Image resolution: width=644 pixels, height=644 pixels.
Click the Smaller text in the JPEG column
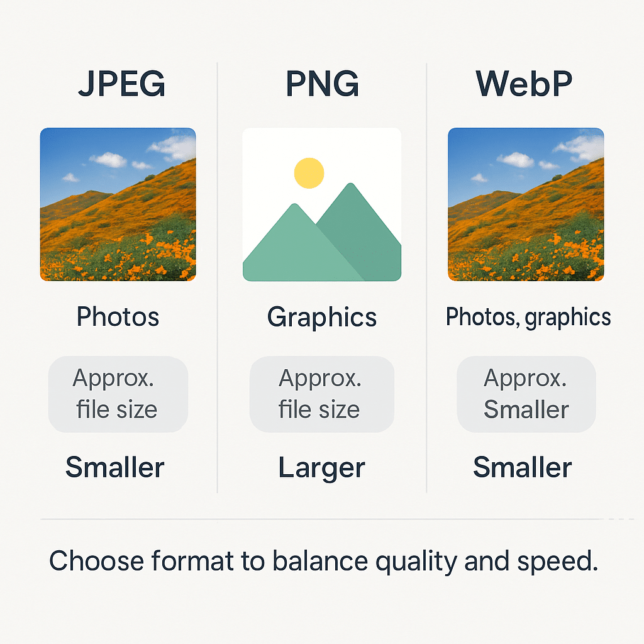[x=115, y=467]
